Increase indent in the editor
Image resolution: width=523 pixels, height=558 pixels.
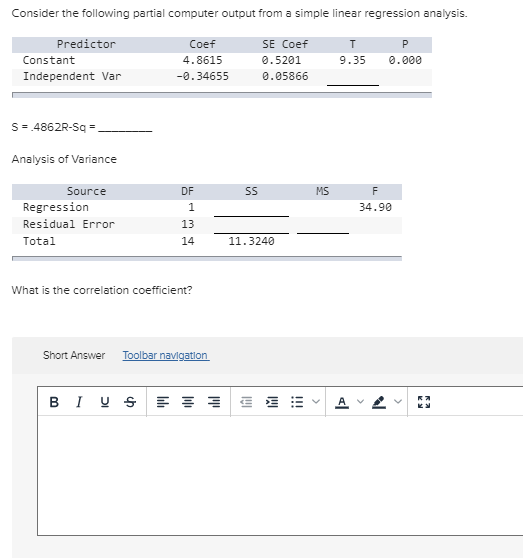click(x=272, y=402)
